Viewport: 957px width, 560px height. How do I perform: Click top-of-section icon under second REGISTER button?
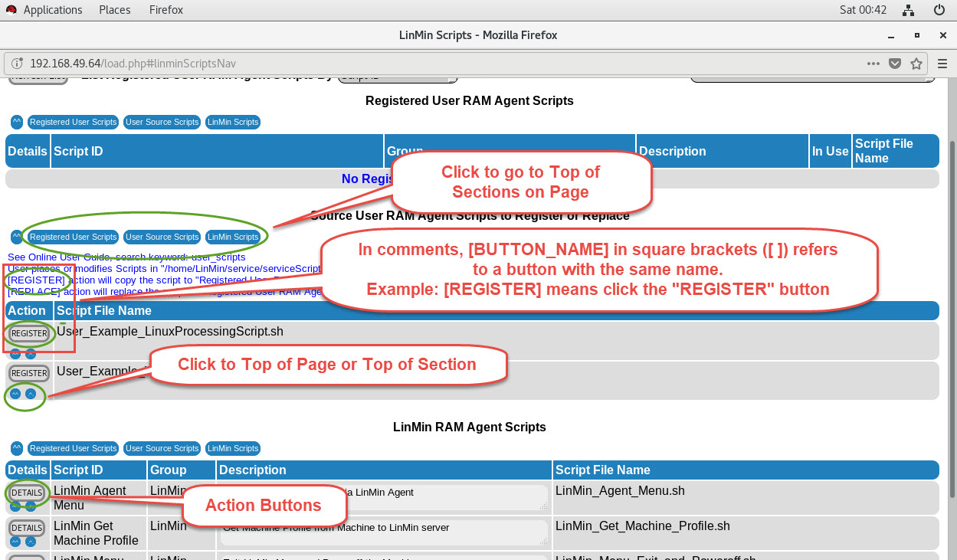coord(31,394)
